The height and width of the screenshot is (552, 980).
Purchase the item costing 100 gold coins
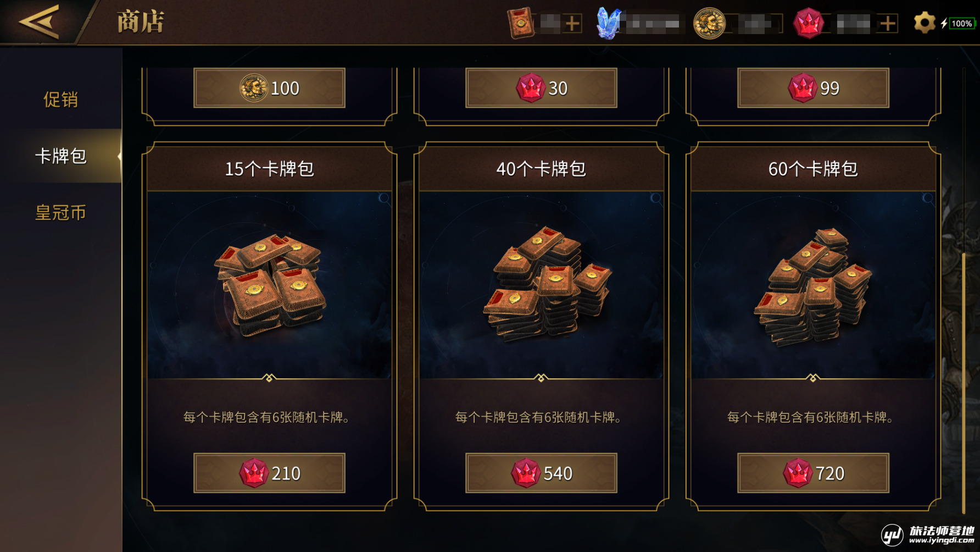point(269,88)
